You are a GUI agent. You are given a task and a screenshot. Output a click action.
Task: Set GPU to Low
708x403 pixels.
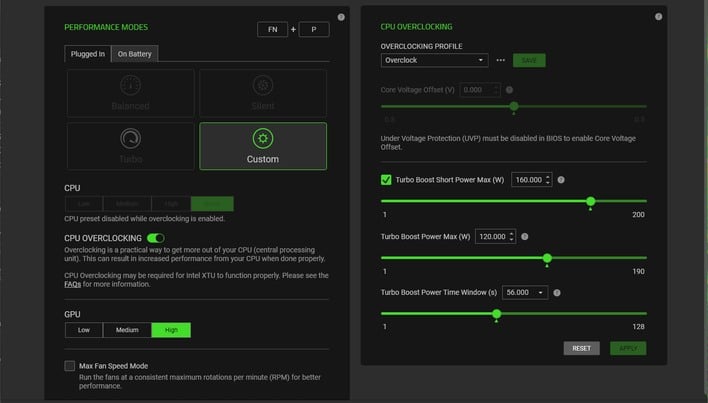coord(84,330)
